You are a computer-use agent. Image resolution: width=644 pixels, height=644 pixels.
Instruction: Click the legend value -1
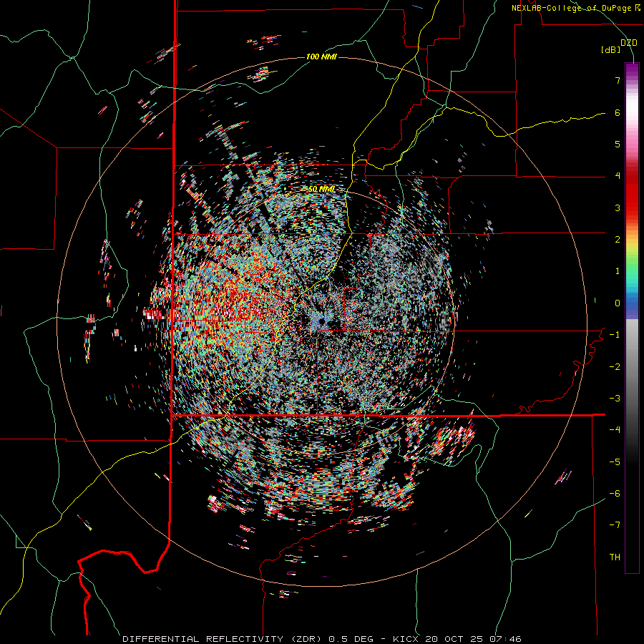tap(615, 335)
